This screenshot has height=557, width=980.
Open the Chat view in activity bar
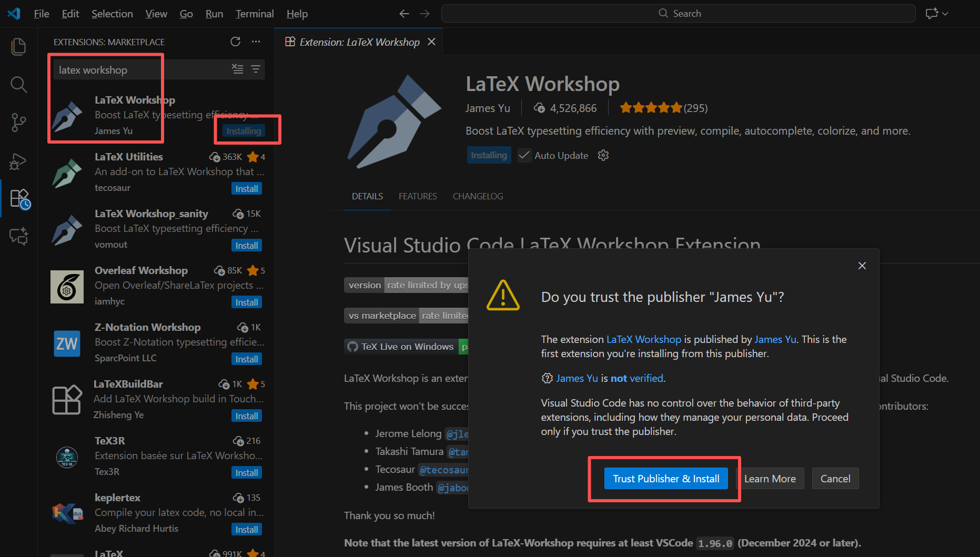click(x=18, y=236)
